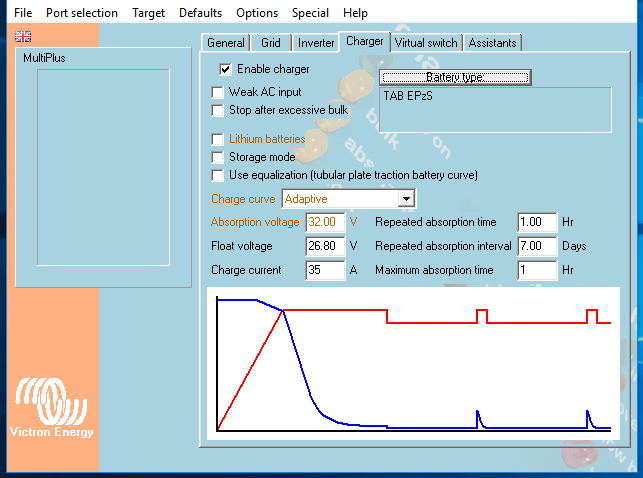Open the Help menu
Viewport: 643px width, 478px height.
pyautogui.click(x=355, y=13)
